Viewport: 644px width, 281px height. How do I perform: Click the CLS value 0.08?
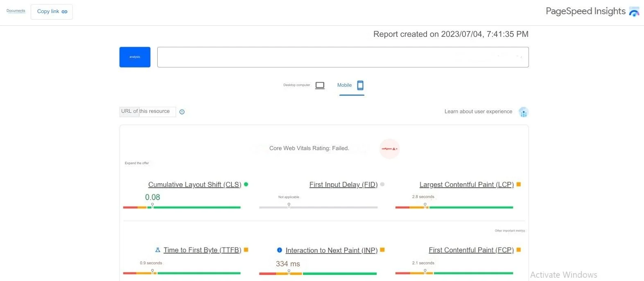point(152,197)
